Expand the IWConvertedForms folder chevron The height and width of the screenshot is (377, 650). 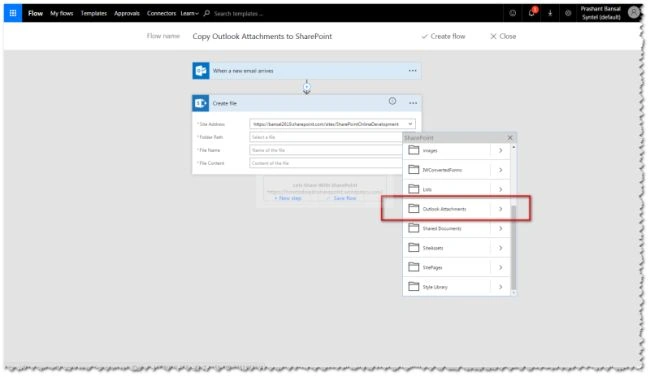click(x=500, y=170)
